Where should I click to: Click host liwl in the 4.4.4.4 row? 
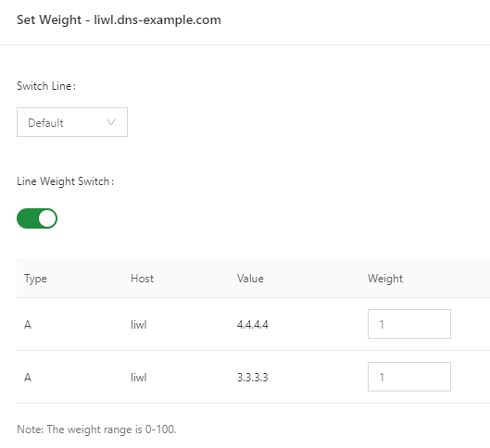tap(138, 325)
